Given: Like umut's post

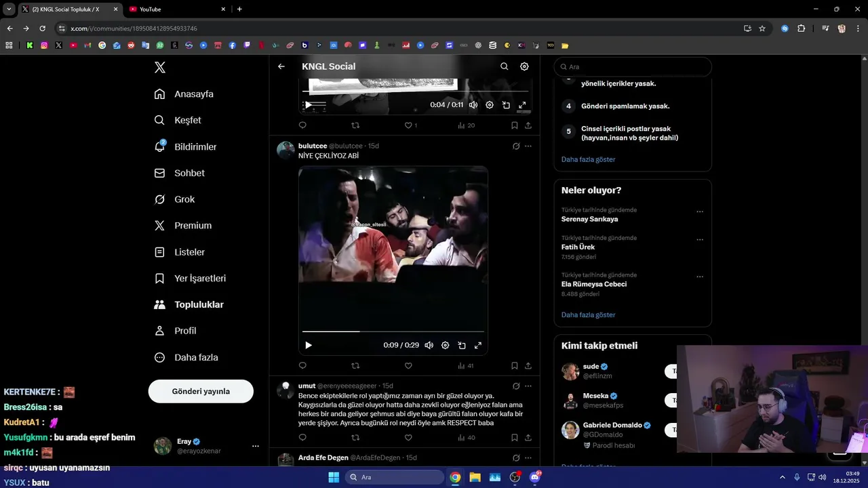Looking at the screenshot, I should 408,438.
